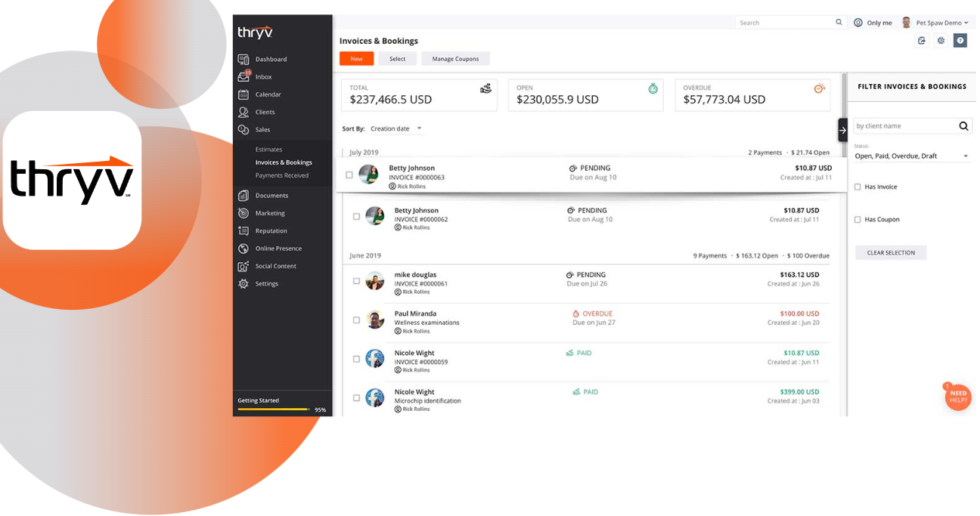Image resolution: width=980 pixels, height=516 pixels.
Task: Tick checkbox for Paul Miranda row
Action: click(356, 320)
